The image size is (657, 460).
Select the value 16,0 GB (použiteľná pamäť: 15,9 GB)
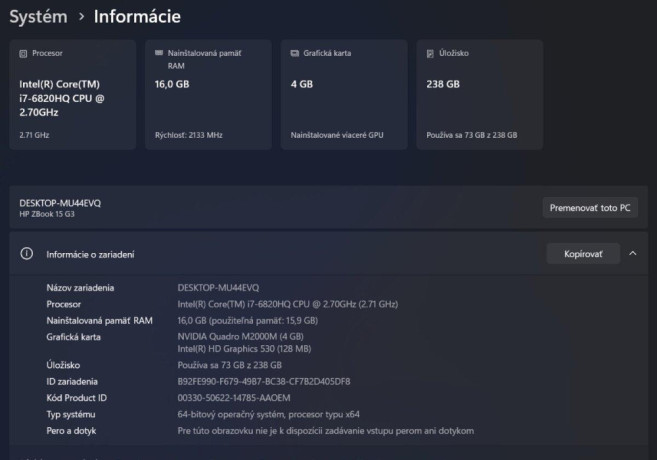point(247,320)
